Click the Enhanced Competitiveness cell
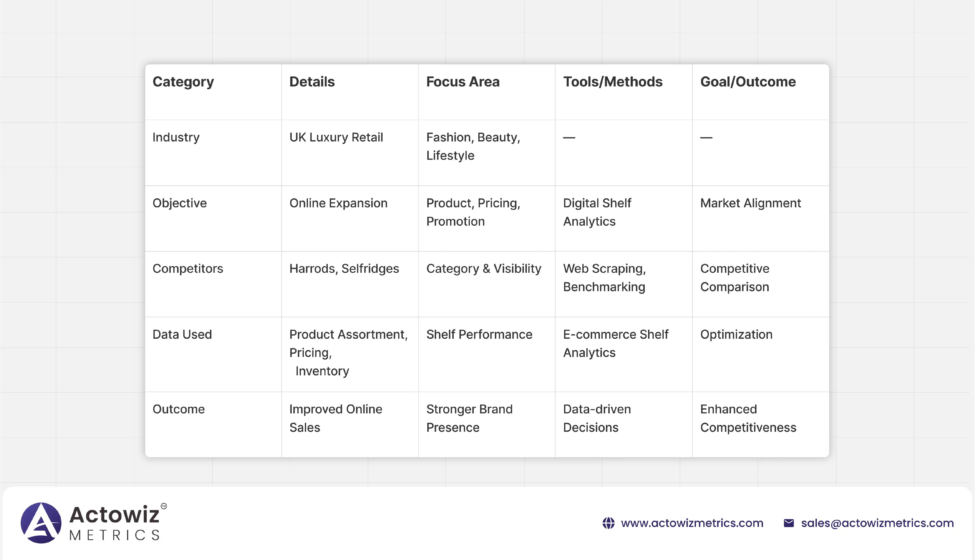 [748, 418]
